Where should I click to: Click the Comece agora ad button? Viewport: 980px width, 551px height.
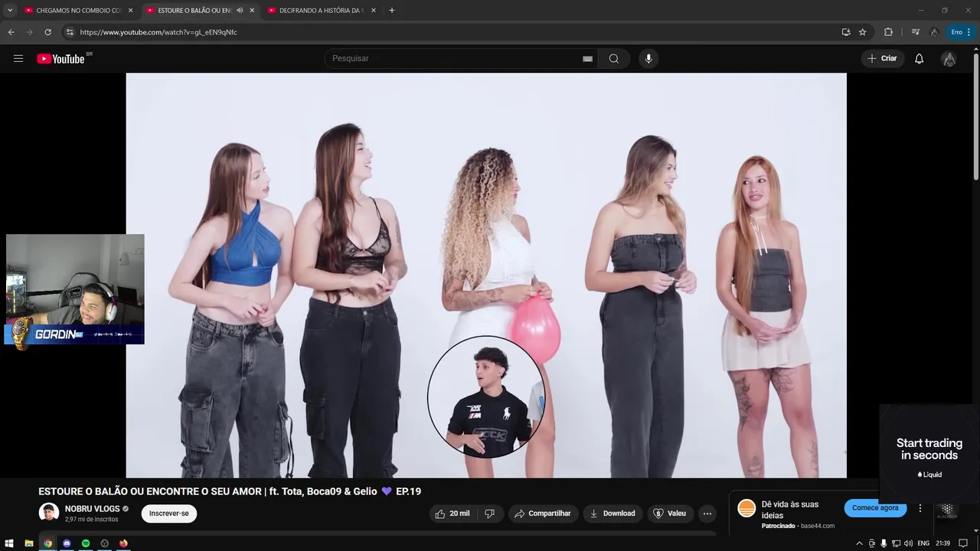coord(875,508)
